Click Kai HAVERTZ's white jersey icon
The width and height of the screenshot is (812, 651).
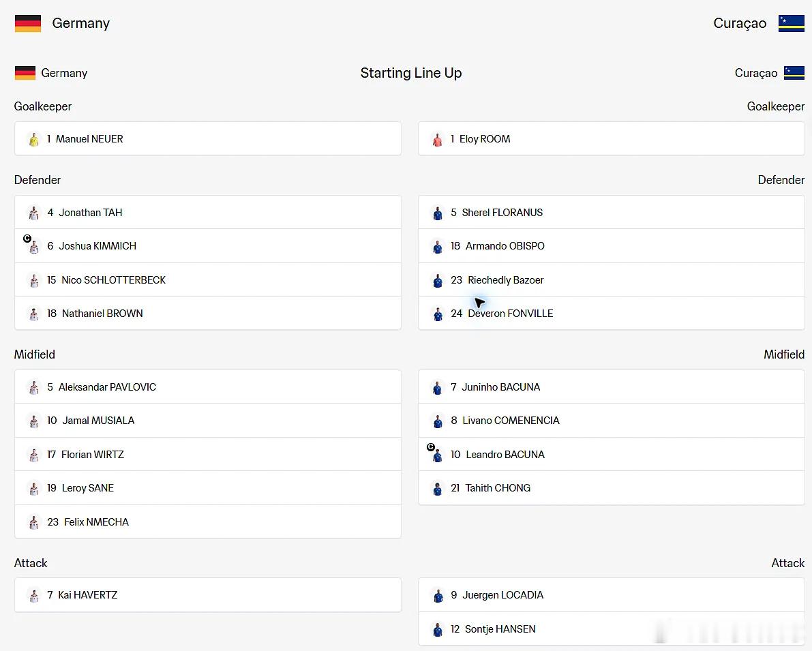click(33, 596)
